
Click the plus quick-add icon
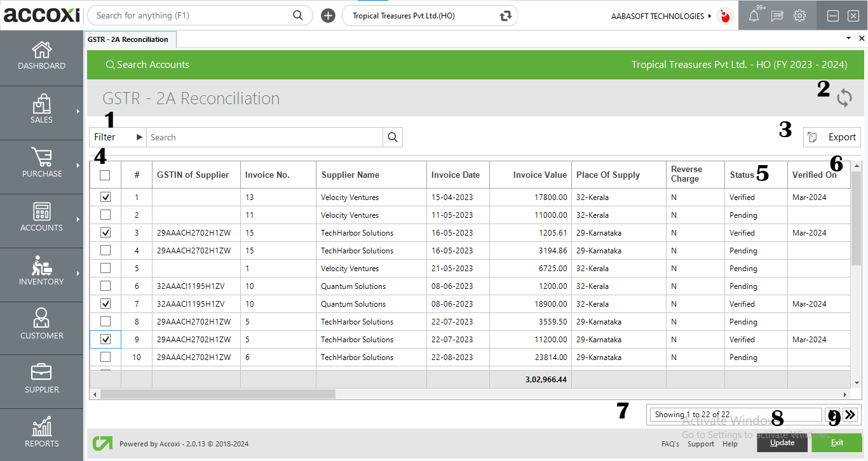[x=328, y=16]
